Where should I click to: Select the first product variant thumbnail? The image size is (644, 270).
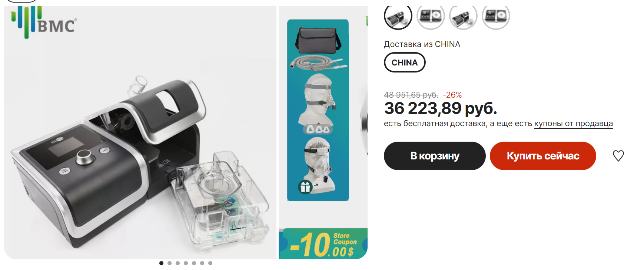click(398, 16)
